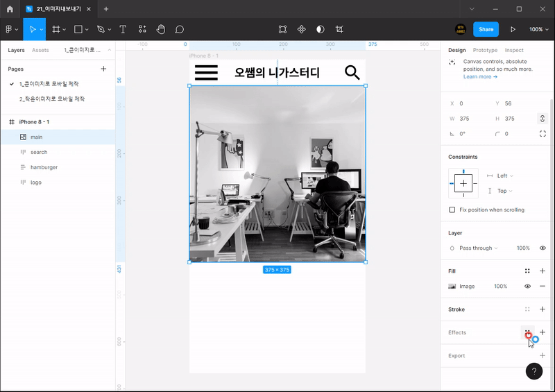
Task: Add a new page with plus
Action: tap(103, 69)
